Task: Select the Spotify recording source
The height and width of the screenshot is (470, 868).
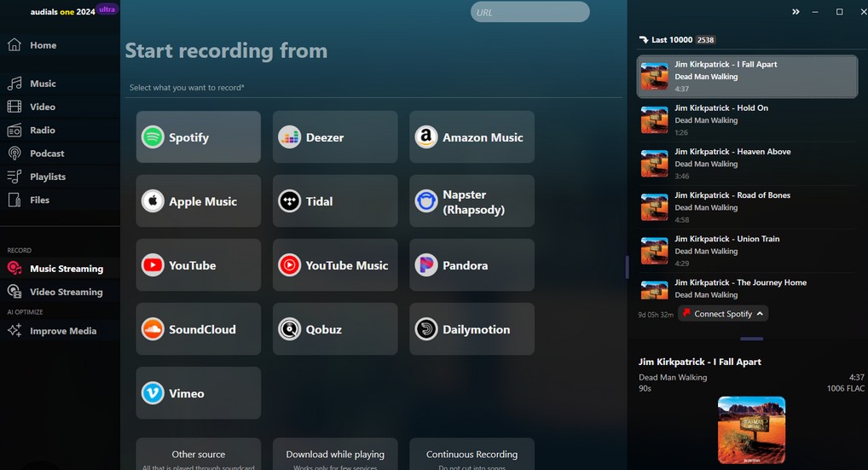Action: [198, 136]
